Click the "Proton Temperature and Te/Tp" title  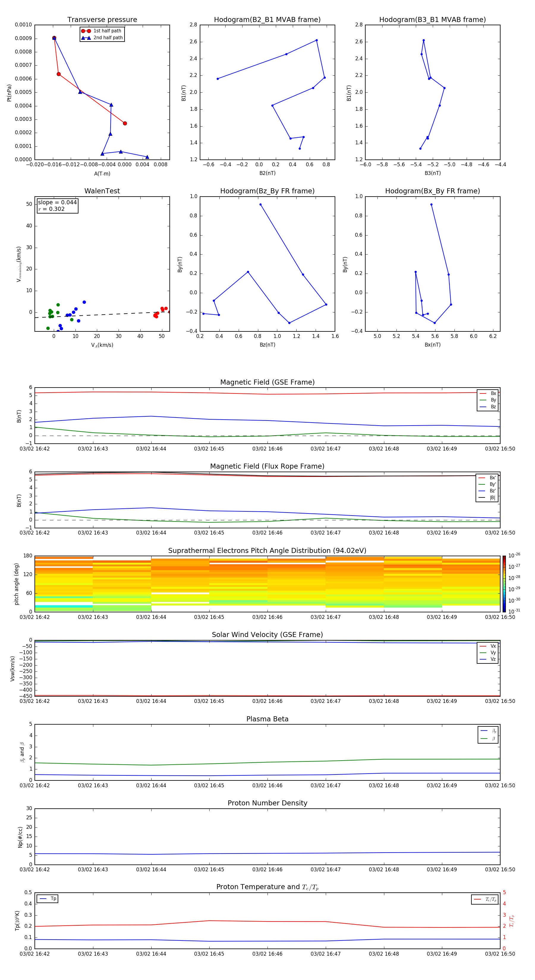(x=267, y=887)
